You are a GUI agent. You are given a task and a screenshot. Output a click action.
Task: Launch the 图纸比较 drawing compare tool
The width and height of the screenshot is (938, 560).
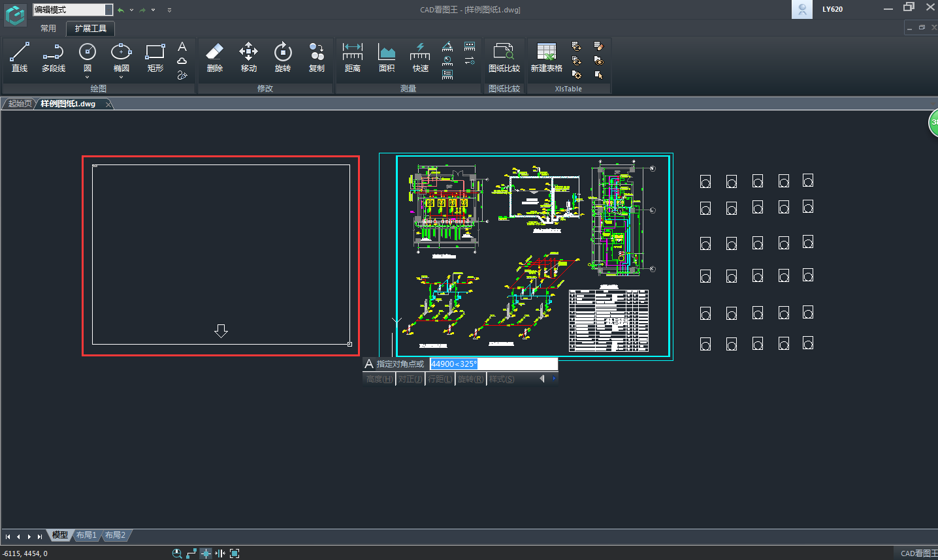click(504, 57)
